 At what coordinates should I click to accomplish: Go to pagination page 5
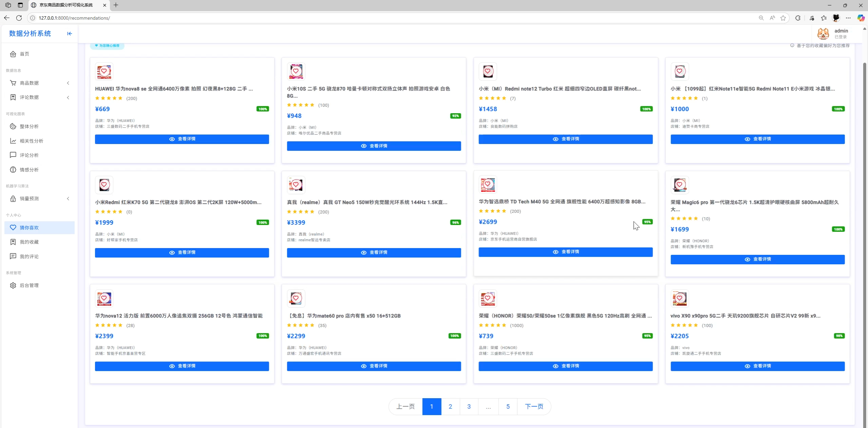[x=508, y=407]
